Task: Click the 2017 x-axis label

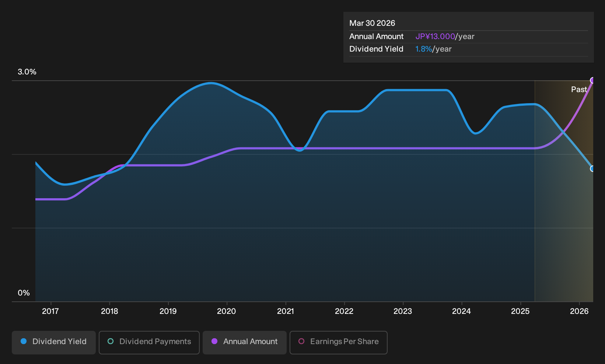Action: tap(50, 311)
